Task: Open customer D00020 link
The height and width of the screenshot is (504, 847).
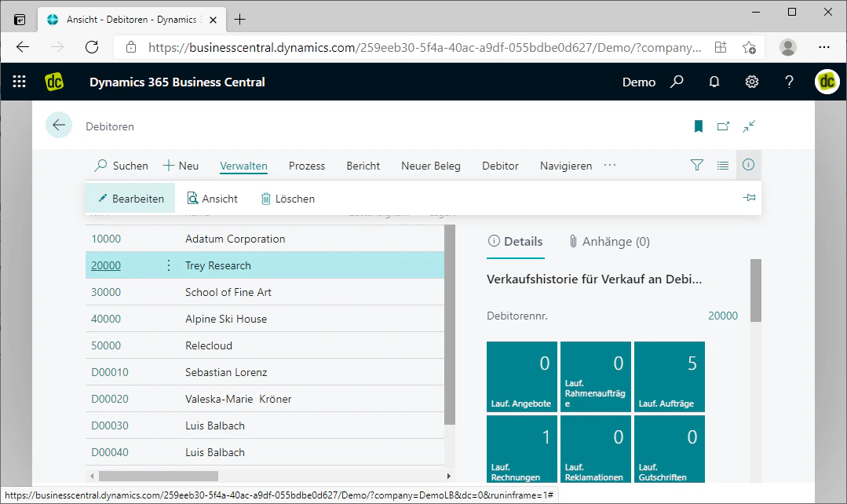Action: [110, 399]
